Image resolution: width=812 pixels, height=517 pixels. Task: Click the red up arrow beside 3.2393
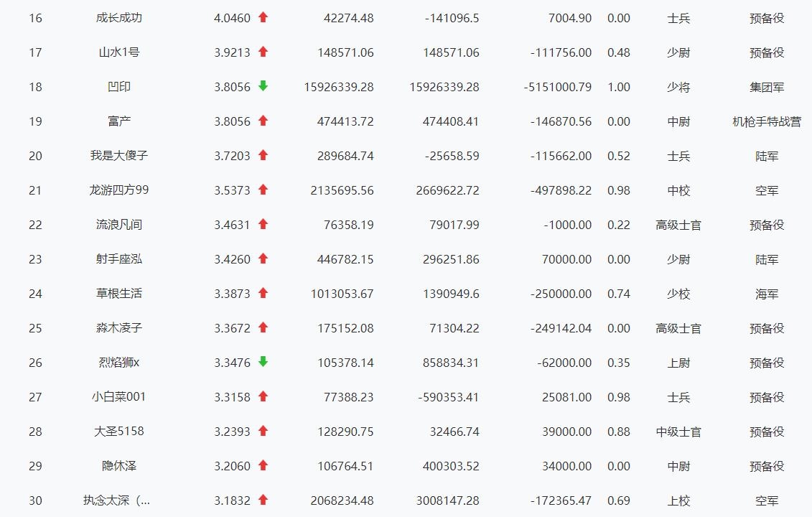263,431
